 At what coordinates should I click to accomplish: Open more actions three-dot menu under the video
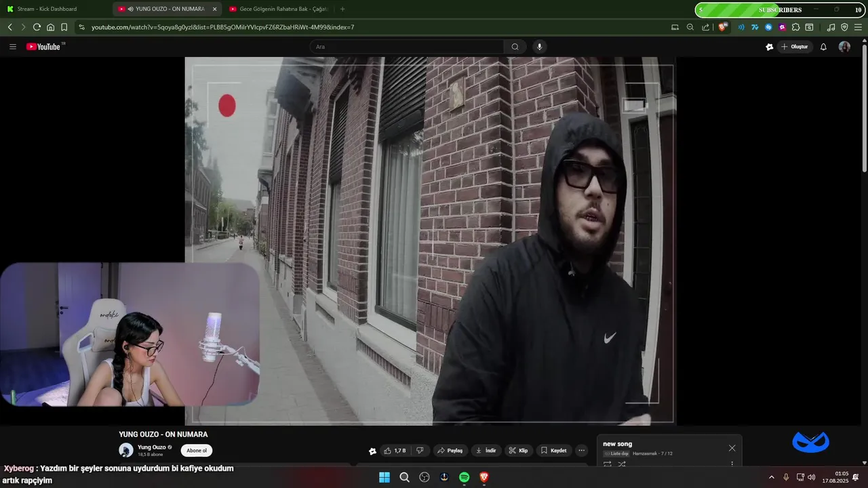(581, 451)
